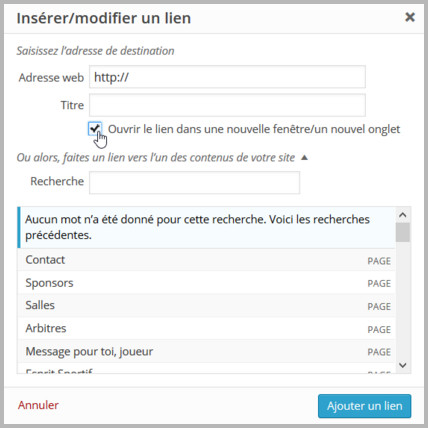Focus the Titre text field

coord(227,105)
